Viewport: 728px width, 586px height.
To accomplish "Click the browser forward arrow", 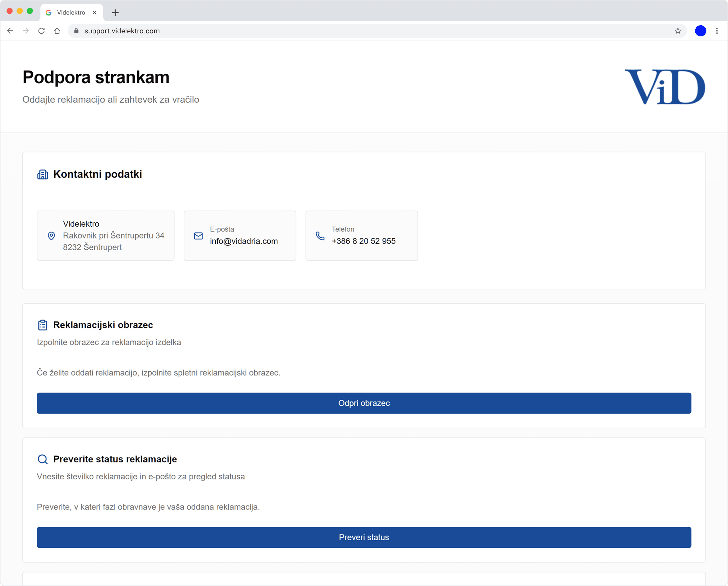I will [26, 31].
